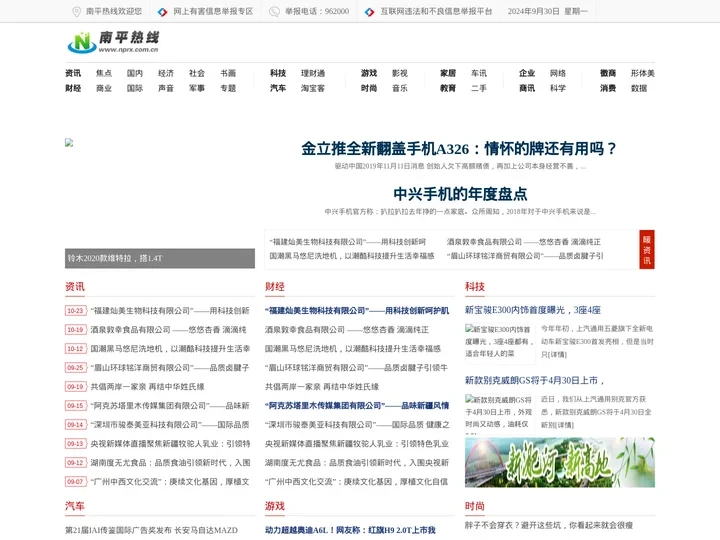Image resolution: width=720 pixels, height=540 pixels.
Task: Click the 新宝骏E300内饰 thumbnail image
Action: point(498,342)
